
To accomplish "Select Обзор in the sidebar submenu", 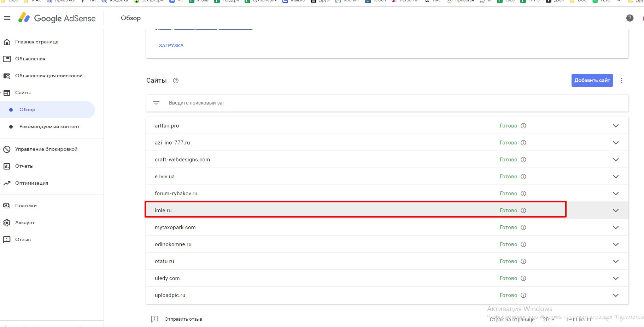I will click(x=47, y=110).
